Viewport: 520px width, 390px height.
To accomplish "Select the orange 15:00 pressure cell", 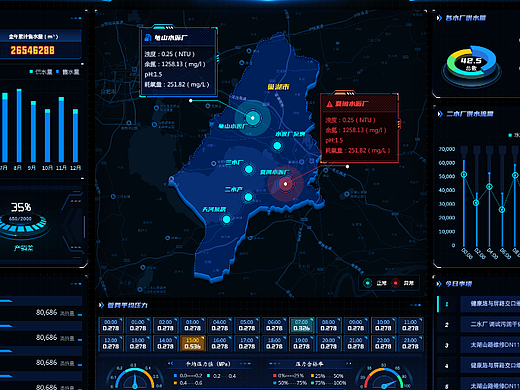I will click(193, 343).
